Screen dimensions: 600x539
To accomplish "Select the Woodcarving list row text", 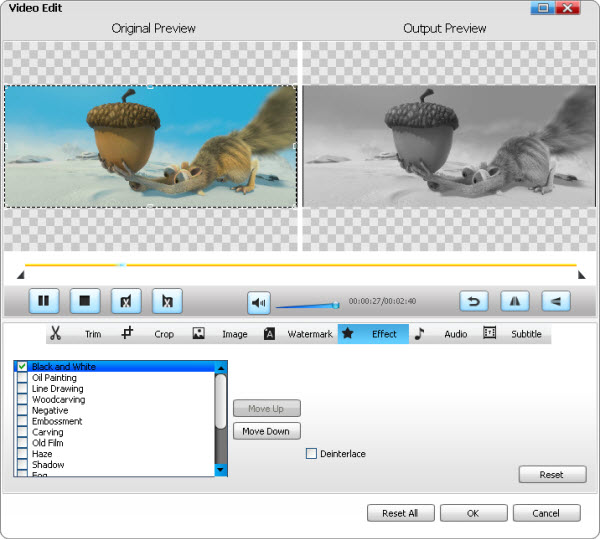I will coord(59,399).
